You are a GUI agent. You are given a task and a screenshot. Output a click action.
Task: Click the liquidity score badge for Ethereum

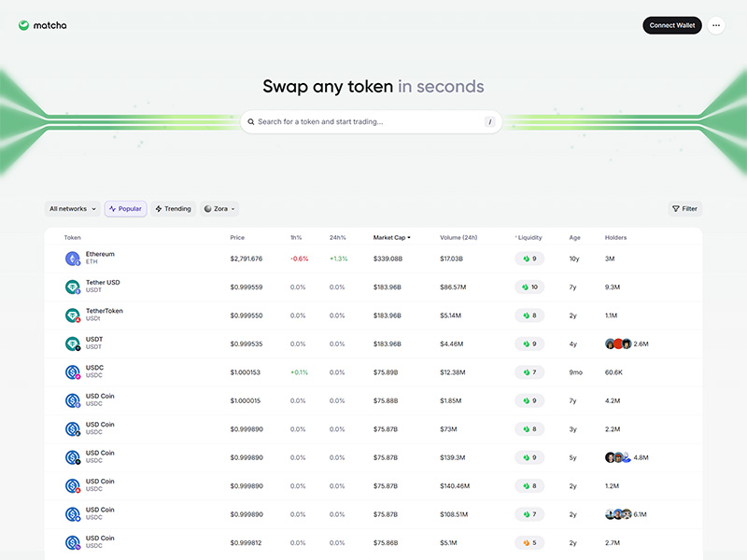point(529,259)
